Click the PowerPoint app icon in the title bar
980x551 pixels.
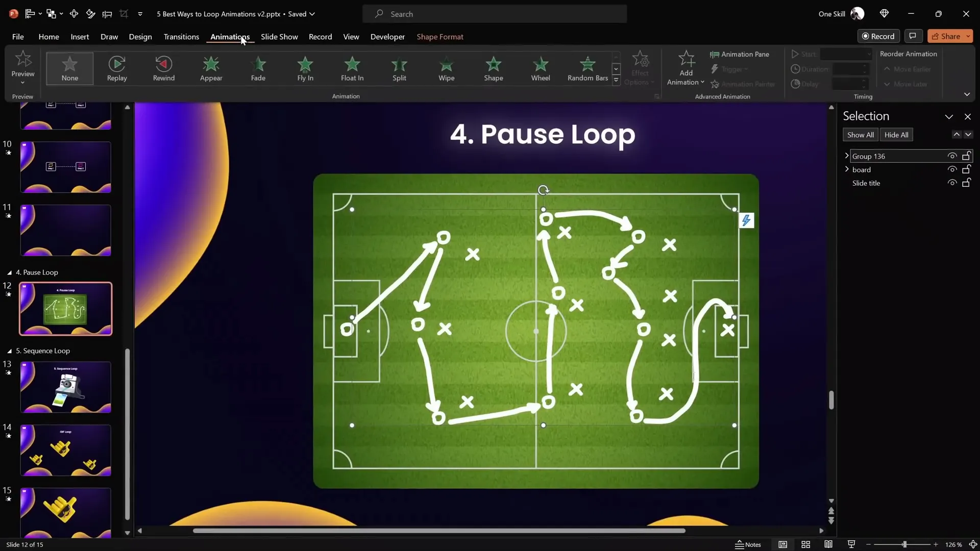coord(14,14)
